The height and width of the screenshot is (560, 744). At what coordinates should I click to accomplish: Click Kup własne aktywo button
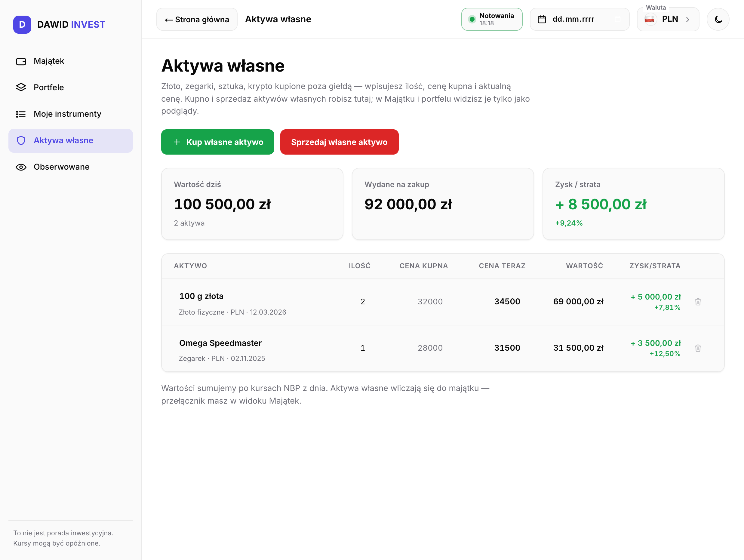(218, 142)
